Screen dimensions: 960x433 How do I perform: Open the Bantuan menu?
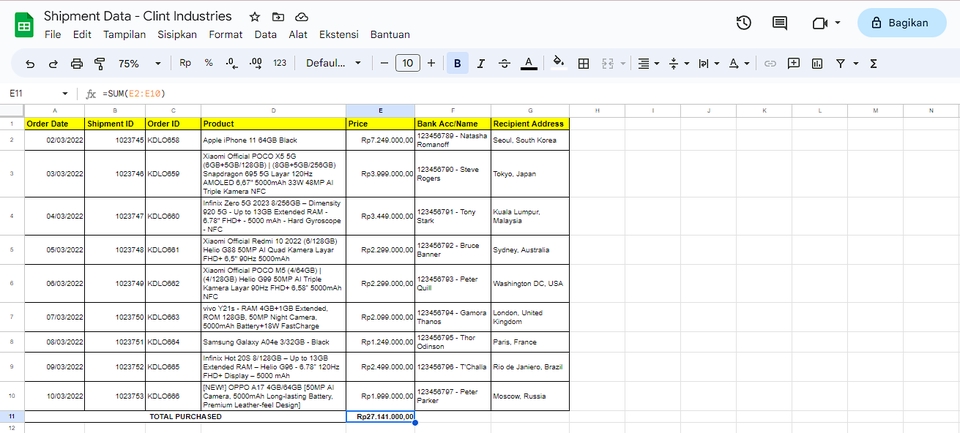click(x=390, y=34)
